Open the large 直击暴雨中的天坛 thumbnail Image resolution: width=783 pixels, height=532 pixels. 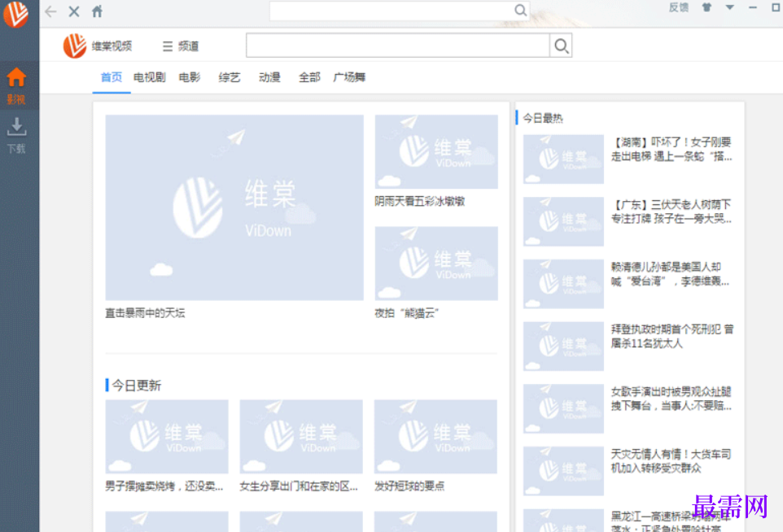click(234, 207)
